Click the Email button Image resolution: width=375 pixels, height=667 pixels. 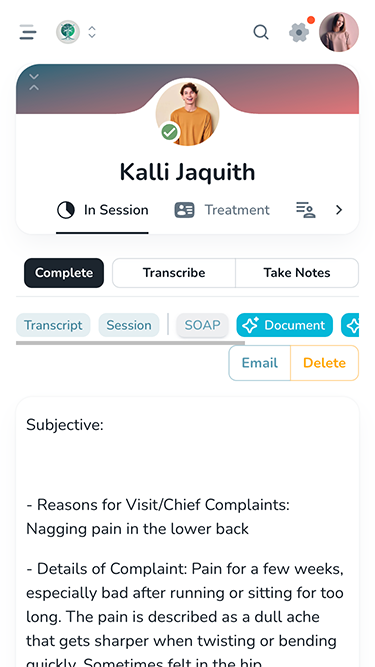(260, 363)
